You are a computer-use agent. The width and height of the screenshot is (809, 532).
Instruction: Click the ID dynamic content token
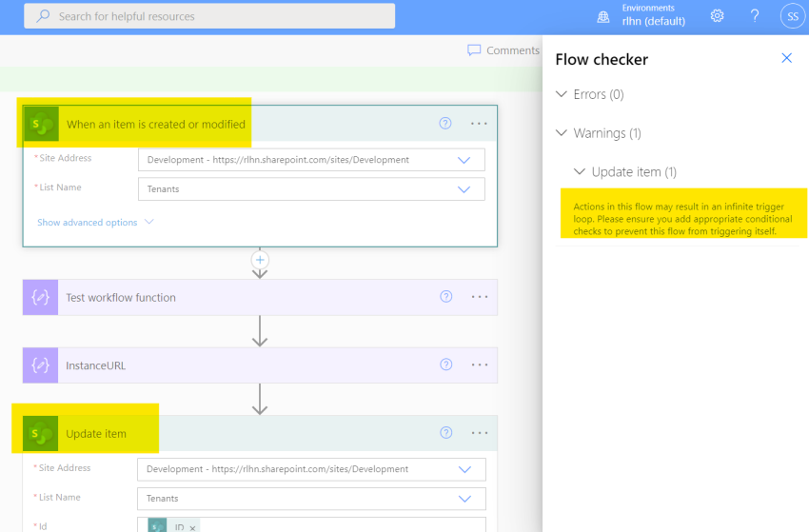(173, 525)
